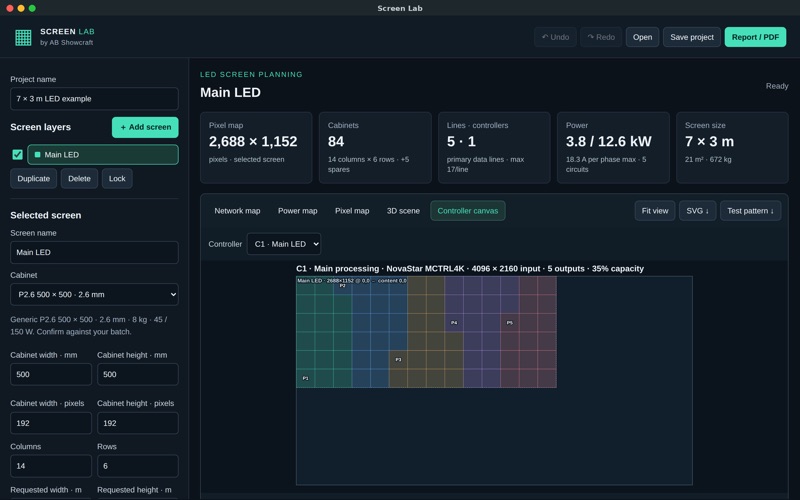800x500 pixels.
Task: Select the Controller canvas tab
Action: 468,211
